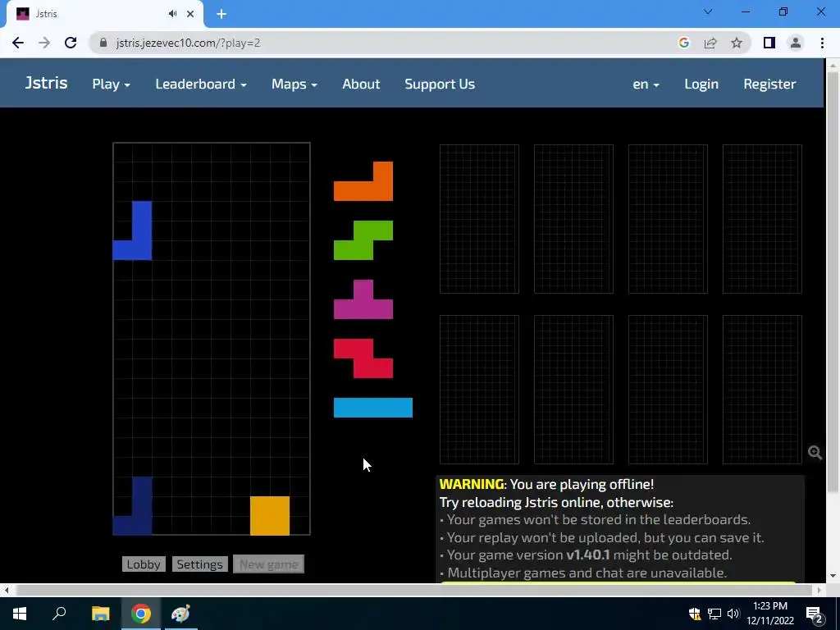
Task: Open the Windows Start menu
Action: pyautogui.click(x=20, y=614)
